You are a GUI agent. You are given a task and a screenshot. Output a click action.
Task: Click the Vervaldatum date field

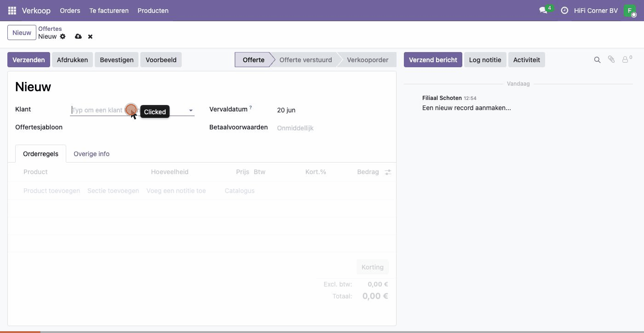(x=331, y=110)
